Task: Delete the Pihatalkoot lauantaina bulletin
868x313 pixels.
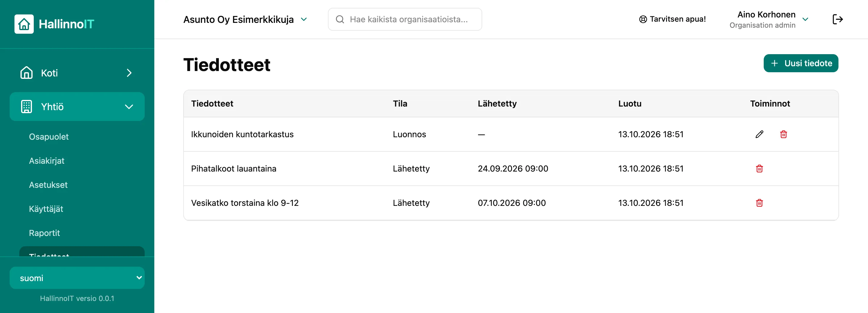Action: pos(759,169)
